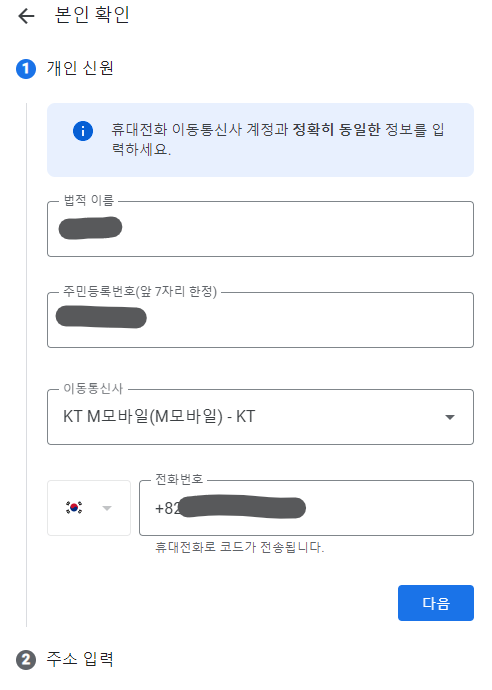Image resolution: width=492 pixels, height=690 pixels.
Task: Click the step 1 circle icon
Action: (x=26, y=69)
